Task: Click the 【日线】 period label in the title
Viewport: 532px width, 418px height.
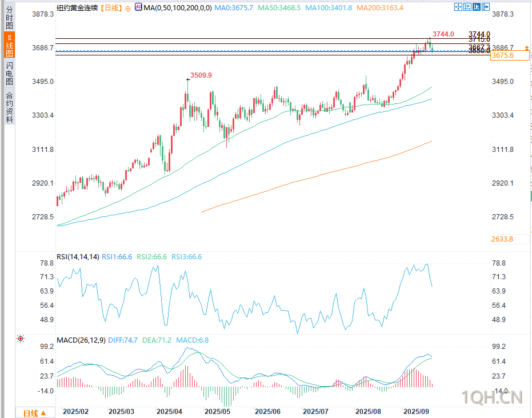Action: click(111, 8)
